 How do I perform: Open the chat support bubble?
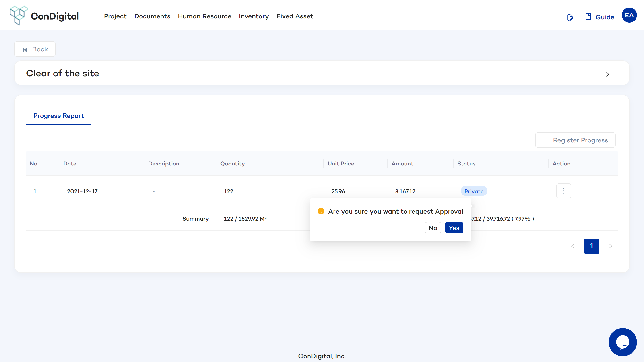click(622, 342)
